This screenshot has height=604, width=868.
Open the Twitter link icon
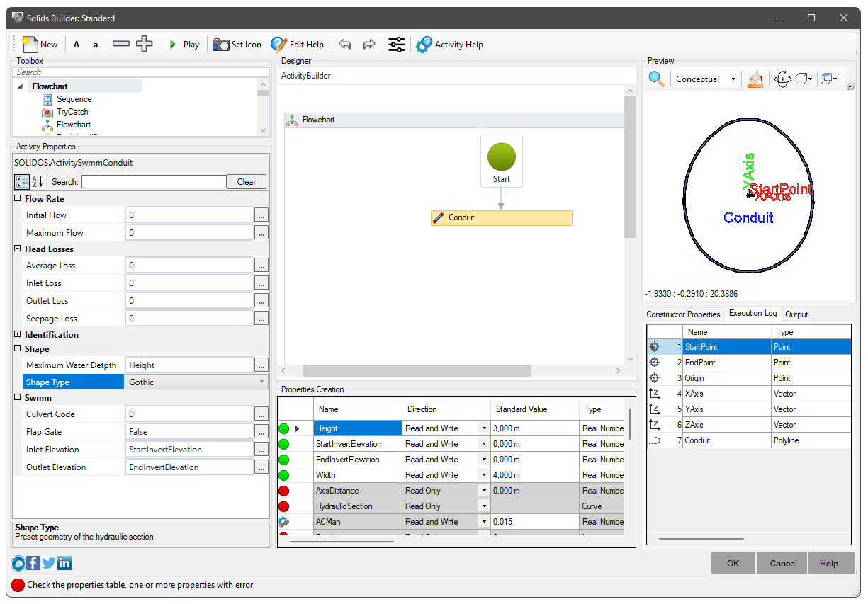tap(49, 564)
